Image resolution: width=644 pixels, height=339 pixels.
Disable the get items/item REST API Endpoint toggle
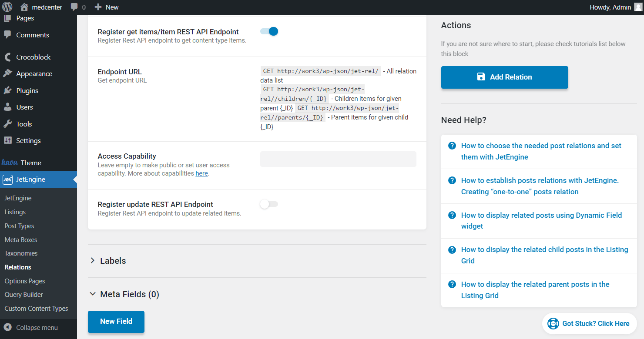click(268, 31)
